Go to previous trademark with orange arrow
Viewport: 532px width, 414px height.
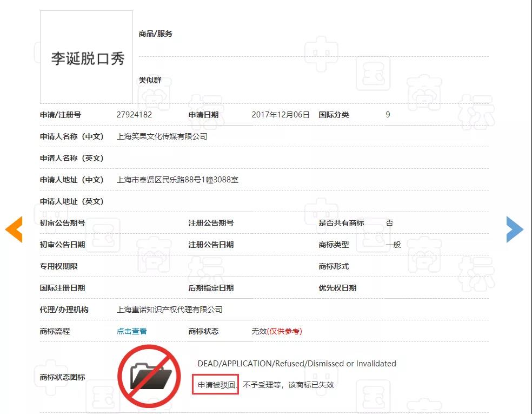14,229
